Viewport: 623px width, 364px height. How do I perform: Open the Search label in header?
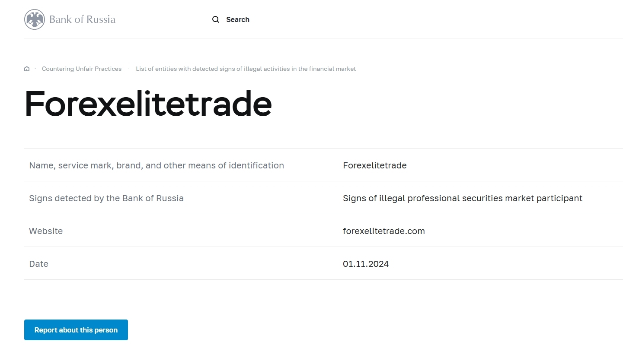click(x=238, y=19)
